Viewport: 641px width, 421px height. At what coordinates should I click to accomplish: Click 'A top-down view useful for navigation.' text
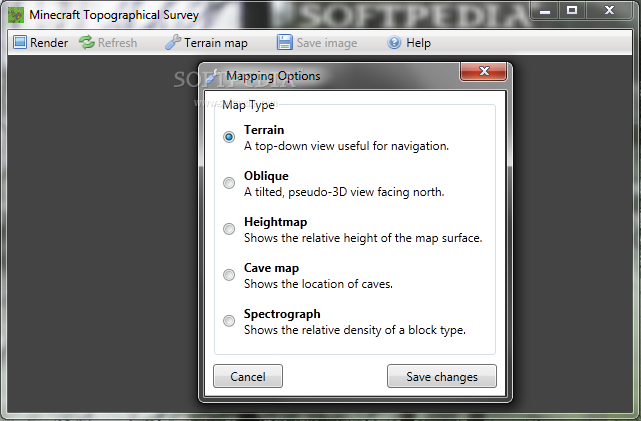(346, 146)
